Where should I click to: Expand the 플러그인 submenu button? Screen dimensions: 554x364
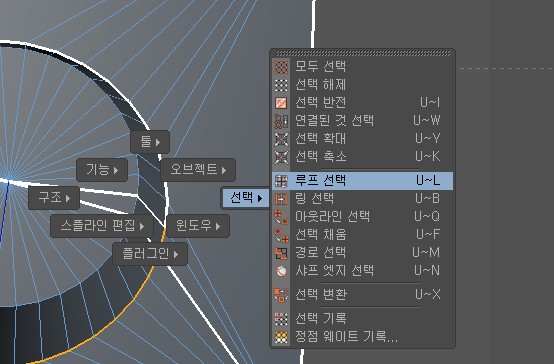150,254
